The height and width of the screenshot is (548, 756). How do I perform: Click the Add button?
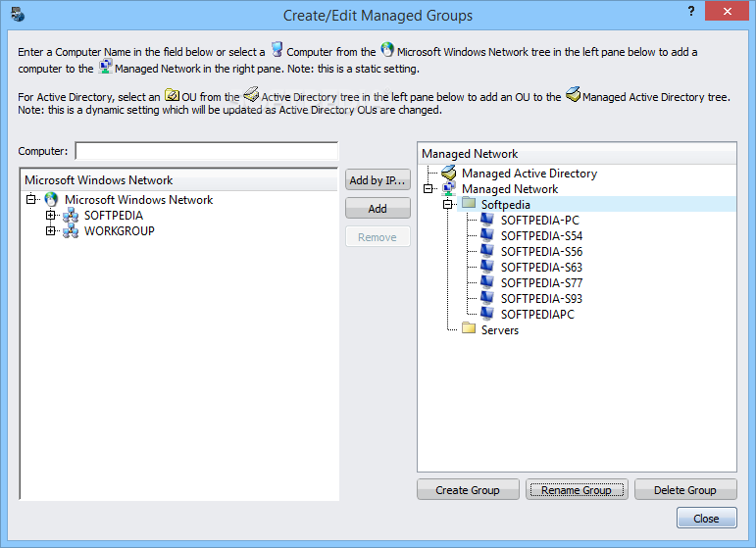pos(378,209)
